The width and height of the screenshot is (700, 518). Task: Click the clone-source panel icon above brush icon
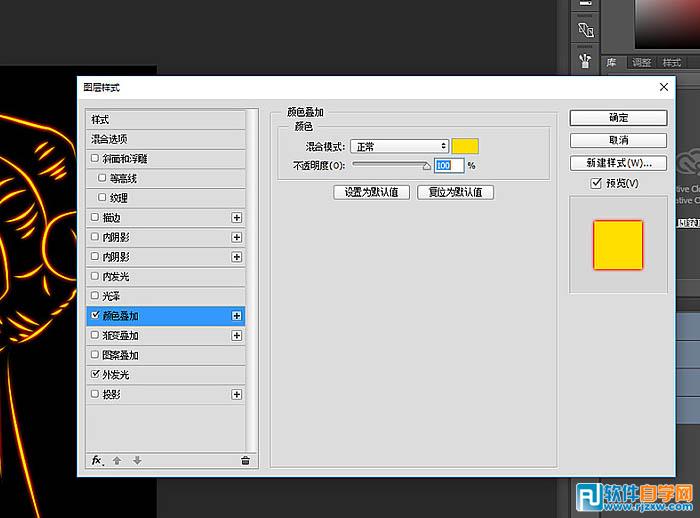point(585,30)
